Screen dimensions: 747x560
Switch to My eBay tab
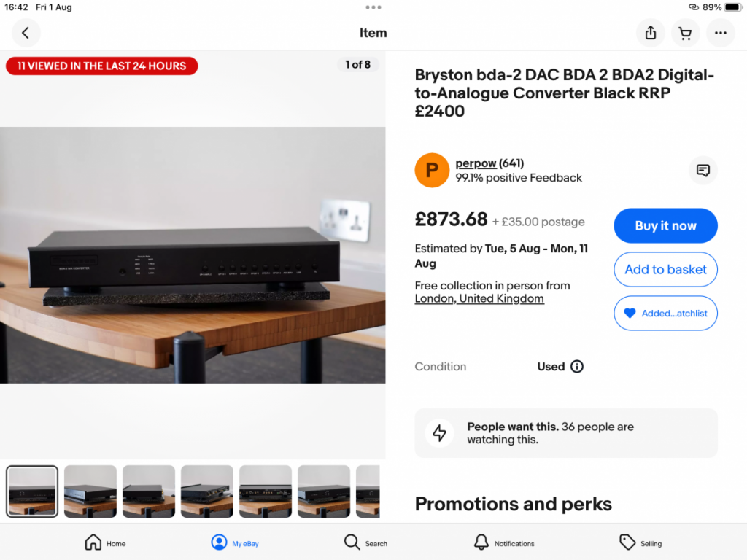click(235, 542)
